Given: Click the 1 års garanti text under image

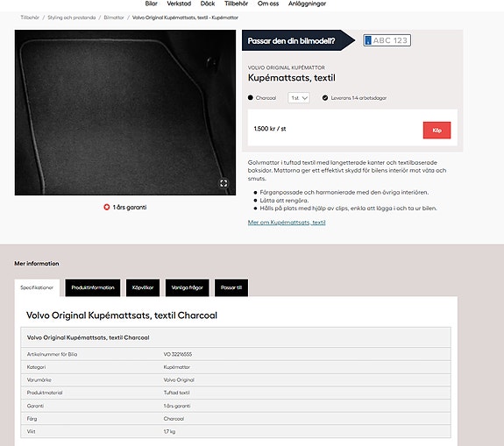Looking at the screenshot, I should point(130,208).
